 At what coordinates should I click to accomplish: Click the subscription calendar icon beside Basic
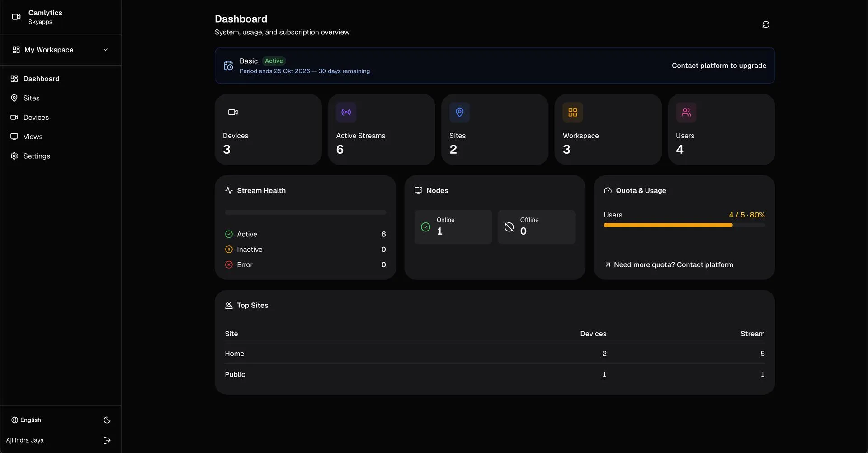[229, 66]
